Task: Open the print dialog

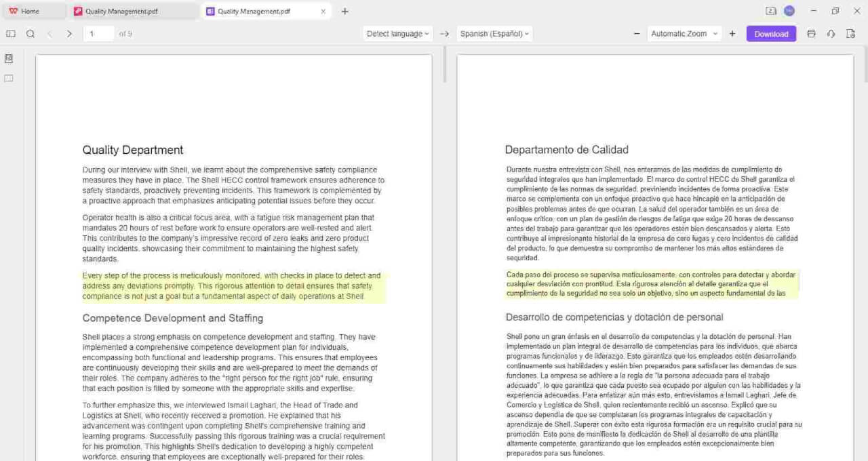Action: click(x=811, y=33)
